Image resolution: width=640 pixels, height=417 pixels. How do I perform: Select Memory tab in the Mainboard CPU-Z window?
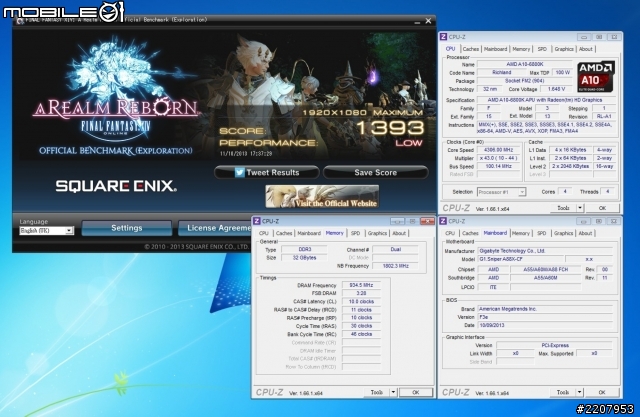[521, 233]
